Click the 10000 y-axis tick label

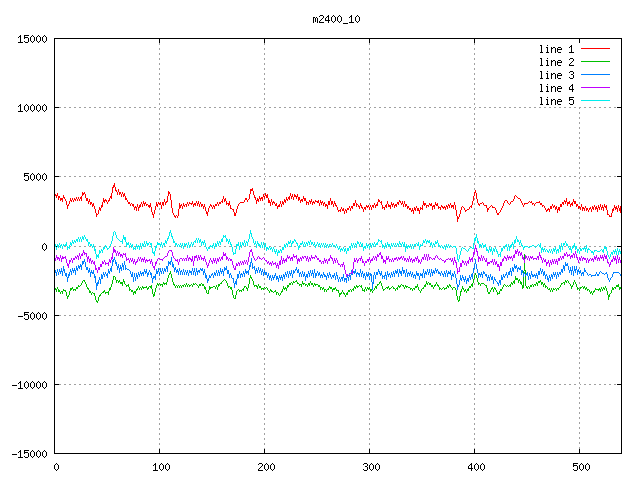[x=32, y=108]
